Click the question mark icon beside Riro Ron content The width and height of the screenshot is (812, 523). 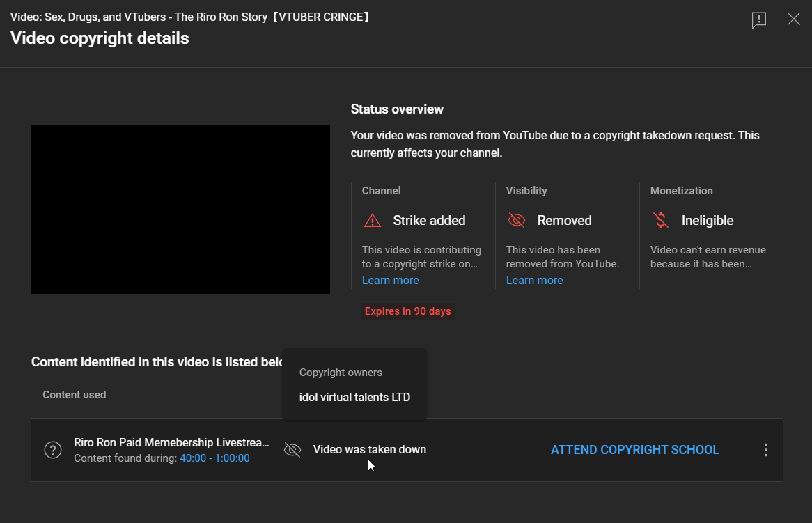(53, 449)
